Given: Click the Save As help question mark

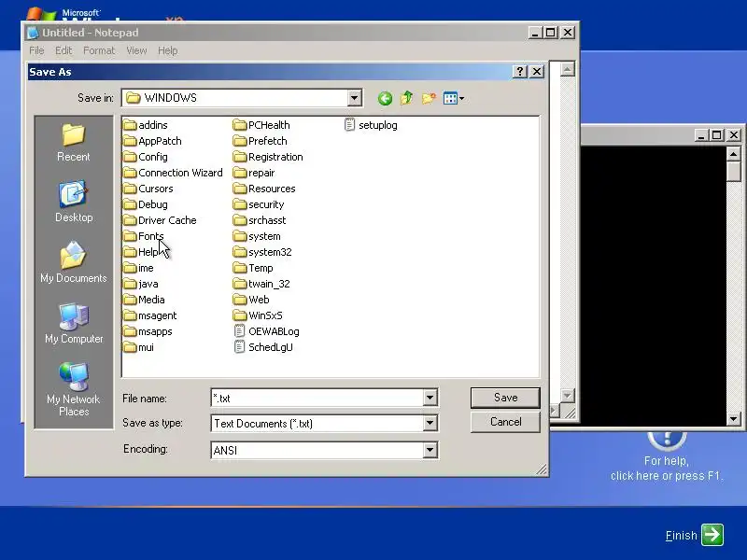Looking at the screenshot, I should click(520, 72).
